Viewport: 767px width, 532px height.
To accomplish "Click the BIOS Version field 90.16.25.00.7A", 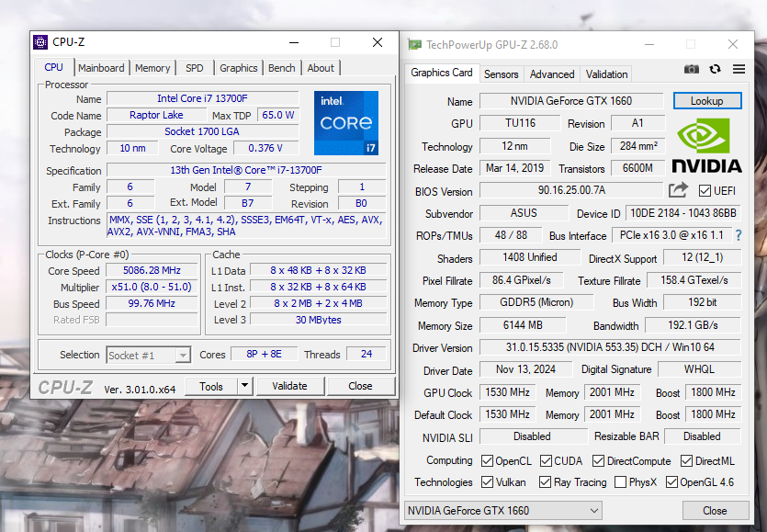I will 571,190.
